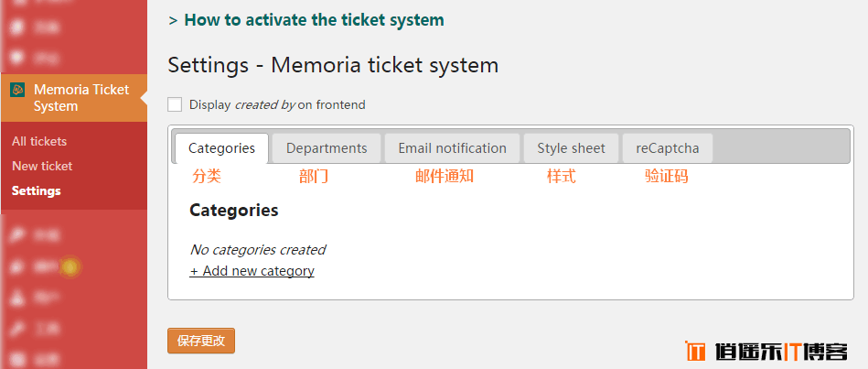Image resolution: width=868 pixels, height=369 pixels.
Task: Select the Categories tab
Action: (x=221, y=148)
